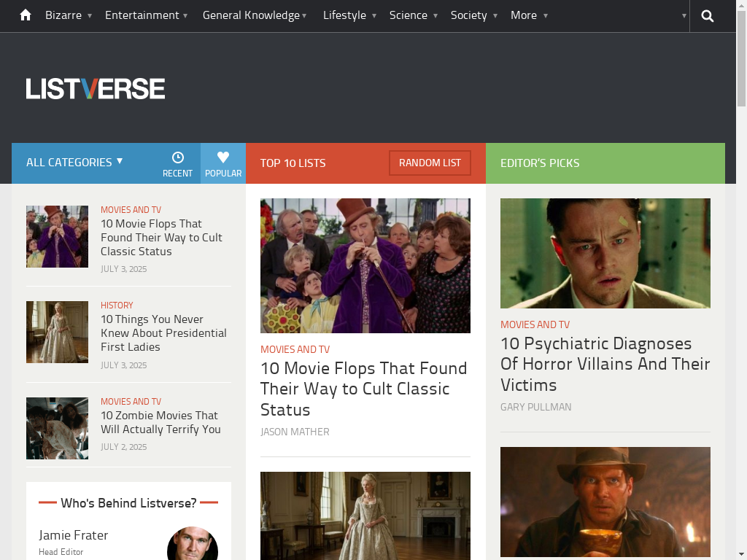The width and height of the screenshot is (747, 560).
Task: Click the man in fedora article image
Action: click(605, 502)
